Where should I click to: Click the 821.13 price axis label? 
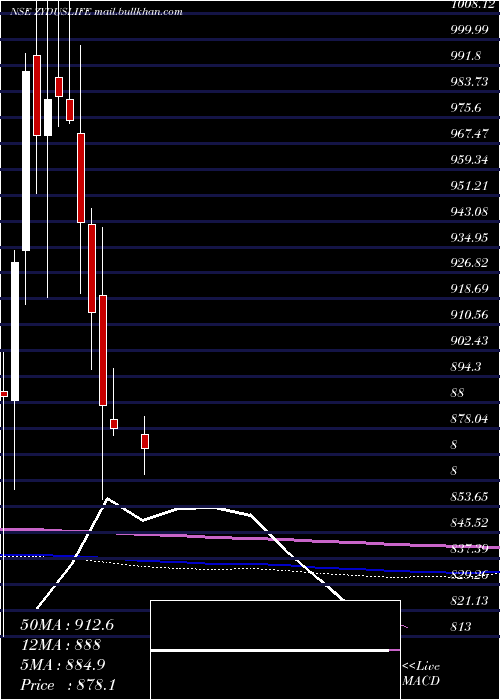tap(470, 600)
